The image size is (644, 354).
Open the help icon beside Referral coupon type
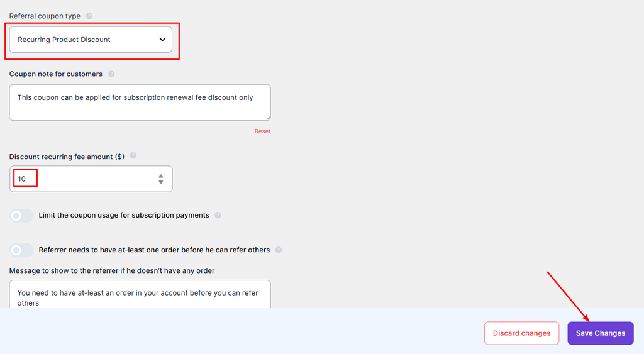(89, 16)
